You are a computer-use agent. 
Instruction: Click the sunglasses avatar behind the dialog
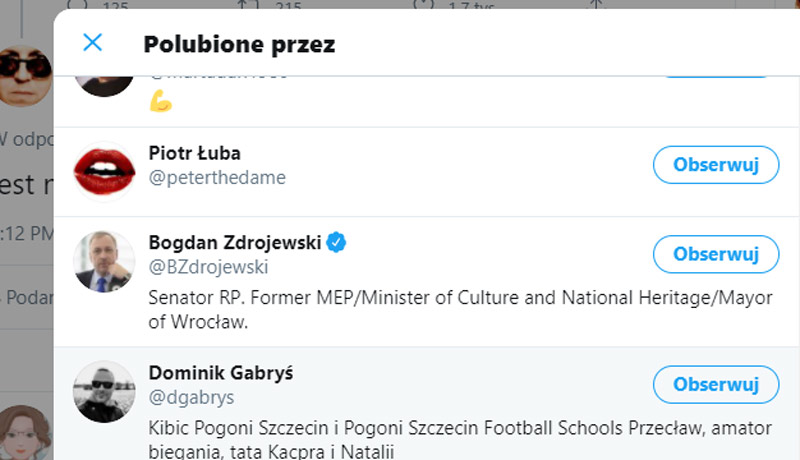(x=24, y=77)
